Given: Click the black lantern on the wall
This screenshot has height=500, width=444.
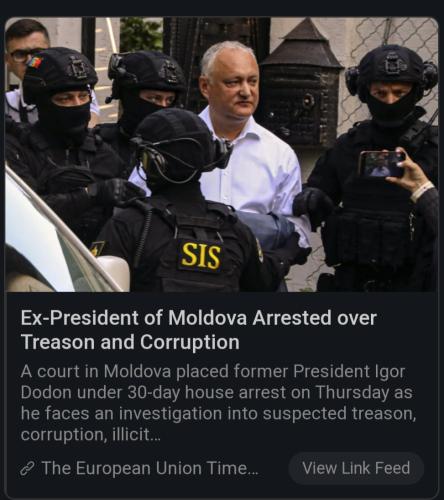Looking at the screenshot, I should 302,87.
